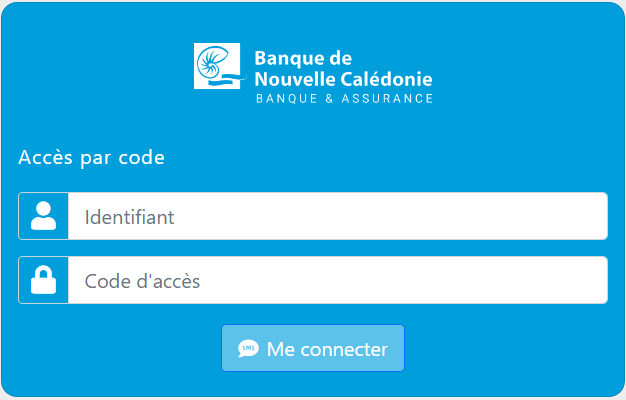Click the right end of the Identifiant field
This screenshot has width=626, height=400.
coord(590,216)
